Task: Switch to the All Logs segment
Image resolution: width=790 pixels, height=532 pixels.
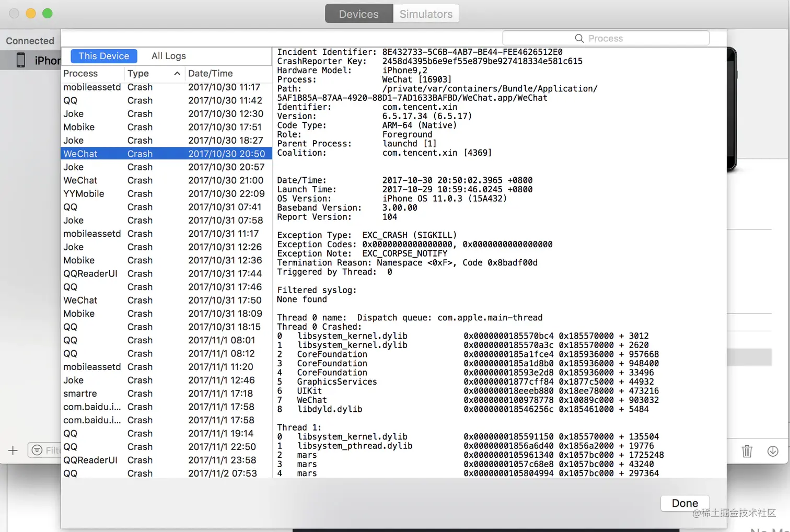Action: [x=168, y=56]
